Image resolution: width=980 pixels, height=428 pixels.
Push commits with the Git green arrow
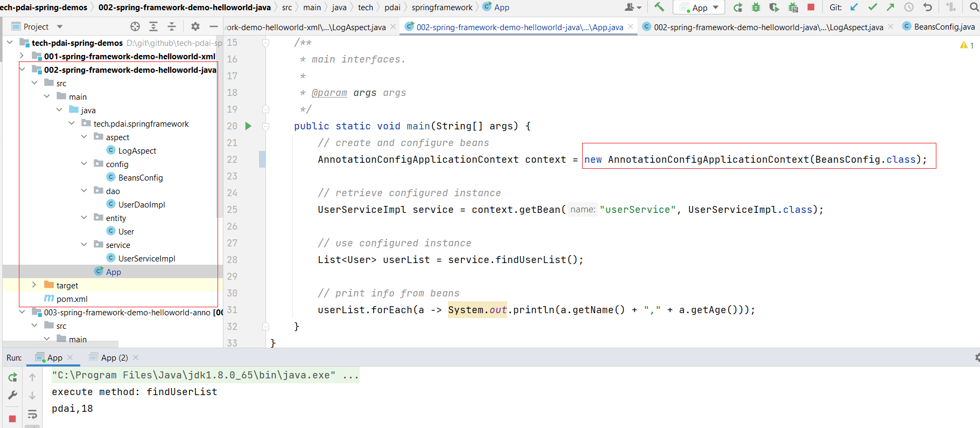[890, 7]
